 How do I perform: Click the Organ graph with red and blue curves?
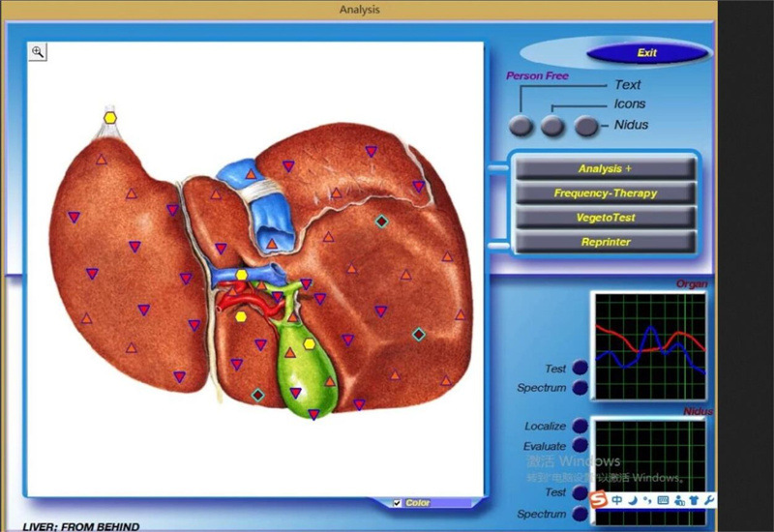[x=649, y=345]
